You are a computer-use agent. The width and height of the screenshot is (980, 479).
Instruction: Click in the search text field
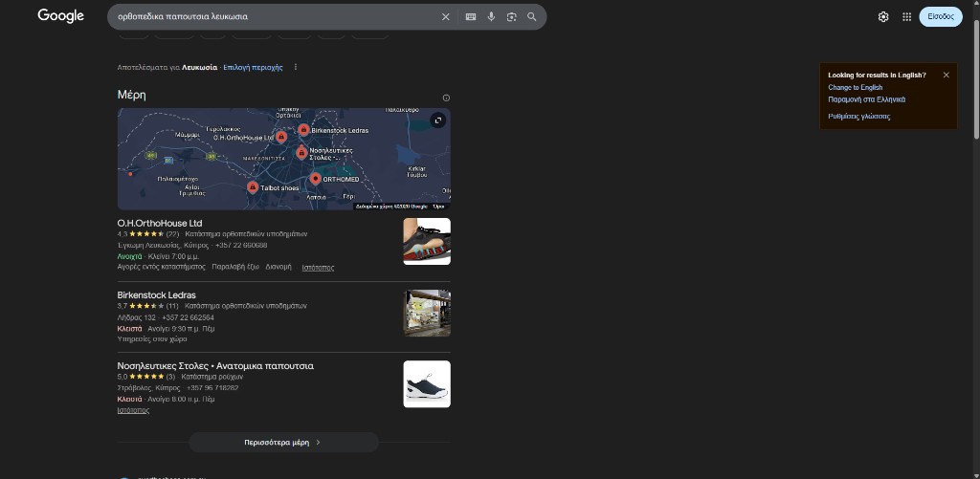pos(275,17)
